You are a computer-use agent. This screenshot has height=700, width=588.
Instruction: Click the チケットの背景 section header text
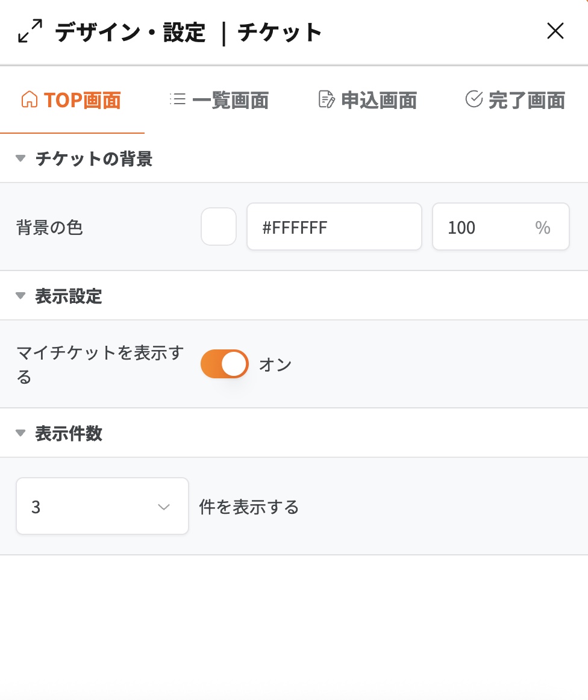click(93, 159)
